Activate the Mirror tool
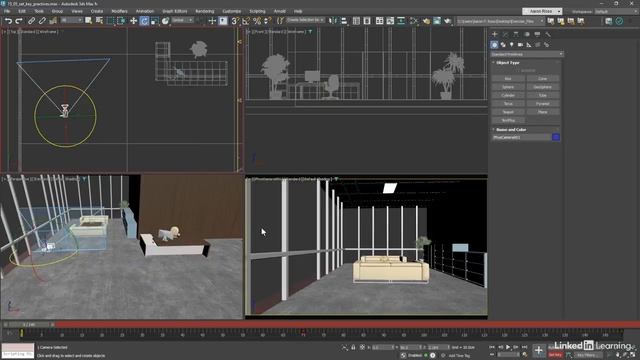 (333, 21)
